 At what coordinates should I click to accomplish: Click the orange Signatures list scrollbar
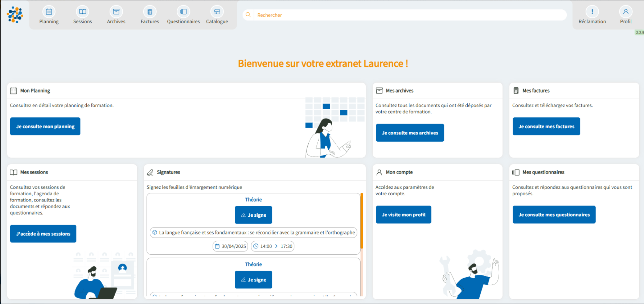[362, 221]
